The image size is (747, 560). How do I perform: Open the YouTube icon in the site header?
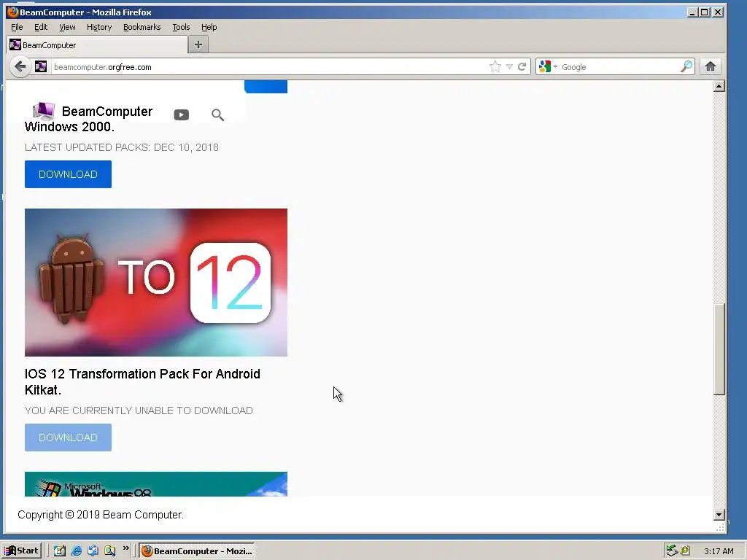point(182,114)
